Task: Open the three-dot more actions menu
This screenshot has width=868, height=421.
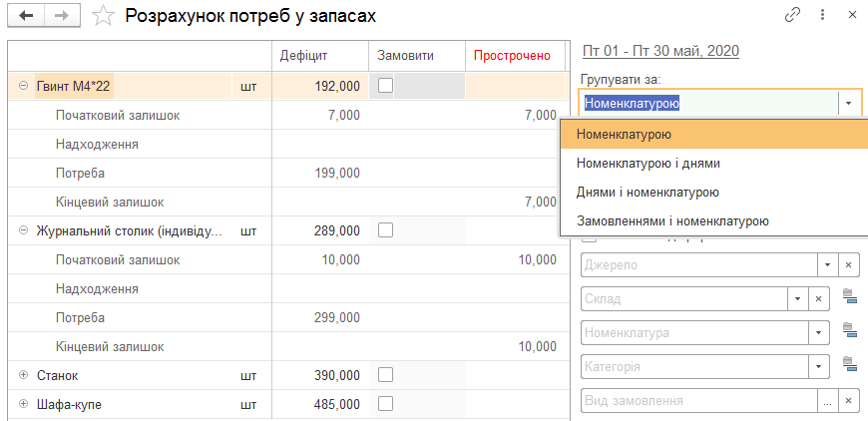Action: (x=823, y=16)
